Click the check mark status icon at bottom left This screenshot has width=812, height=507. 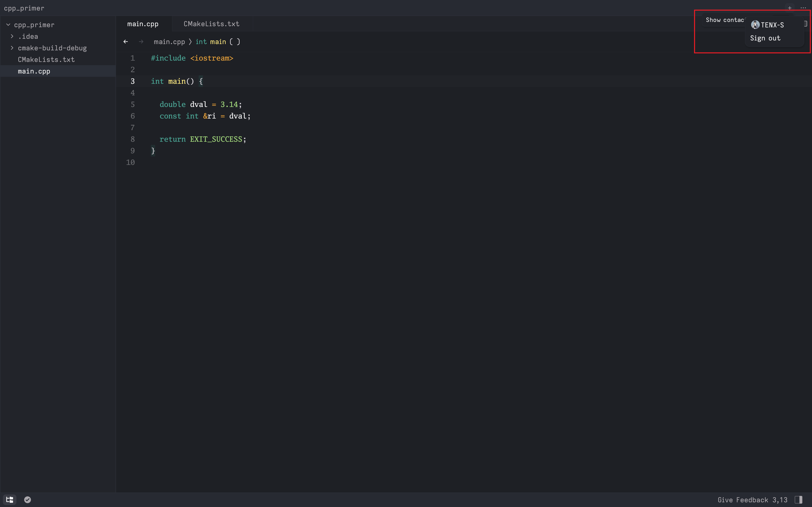pyautogui.click(x=27, y=499)
